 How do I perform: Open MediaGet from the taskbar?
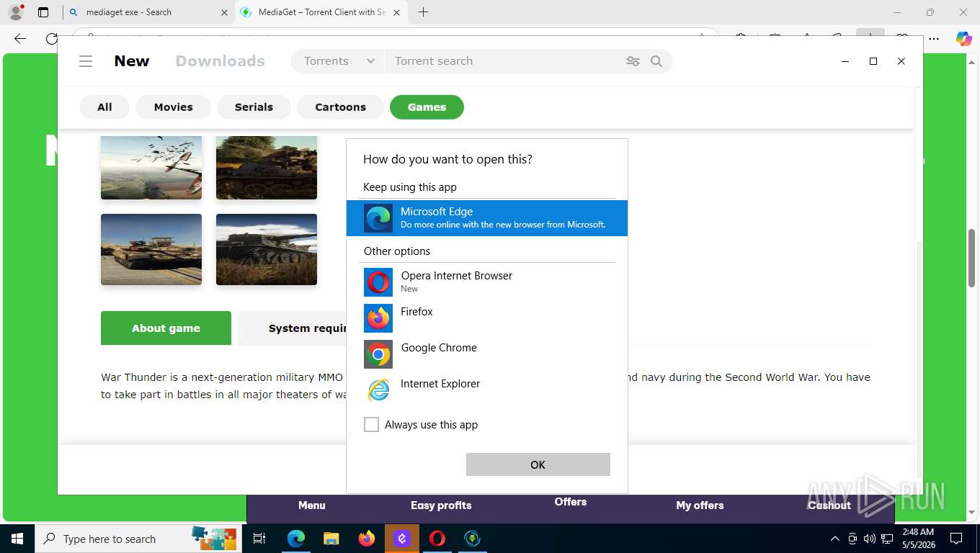(x=473, y=539)
